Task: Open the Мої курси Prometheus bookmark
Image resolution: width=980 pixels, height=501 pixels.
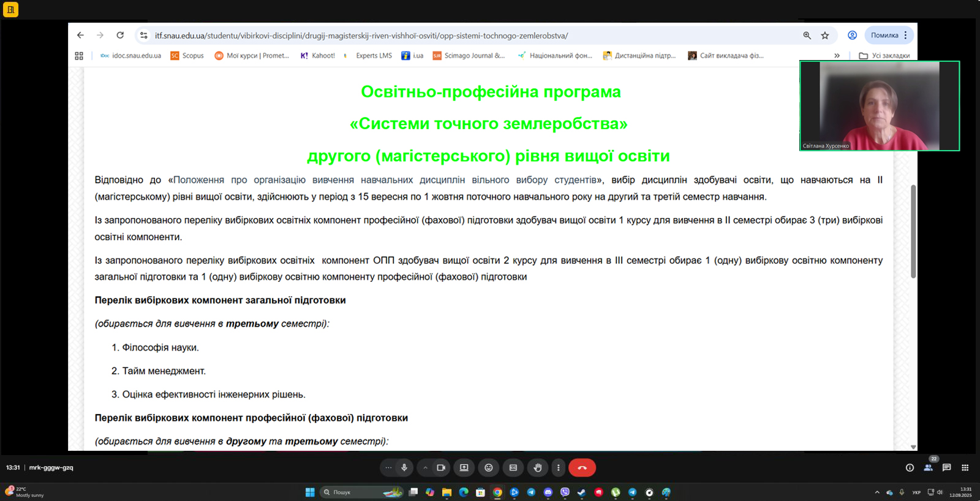Action: pyautogui.click(x=252, y=56)
